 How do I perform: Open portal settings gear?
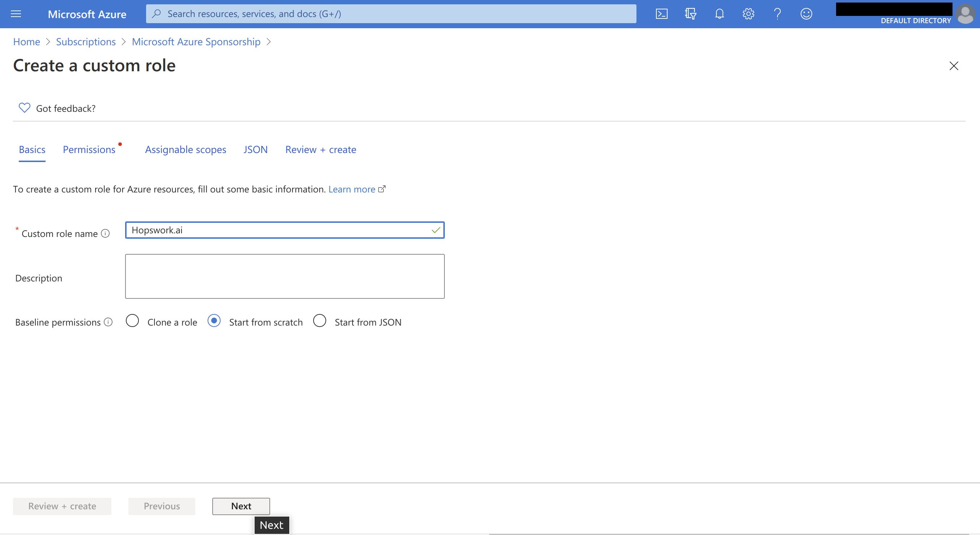coord(748,14)
